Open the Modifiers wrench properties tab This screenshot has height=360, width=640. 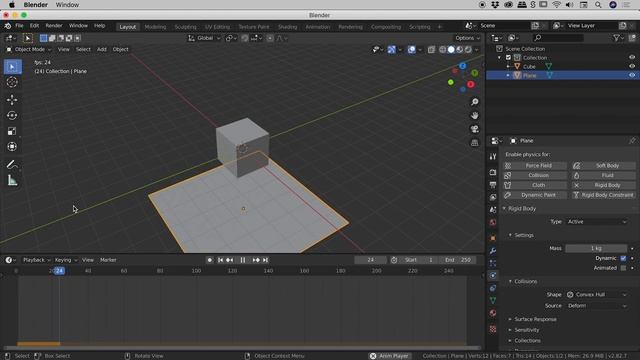pyautogui.click(x=493, y=251)
